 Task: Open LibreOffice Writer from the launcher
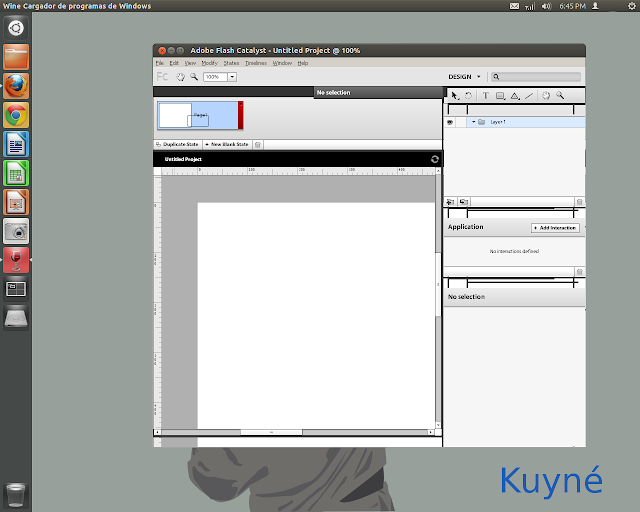[x=16, y=144]
